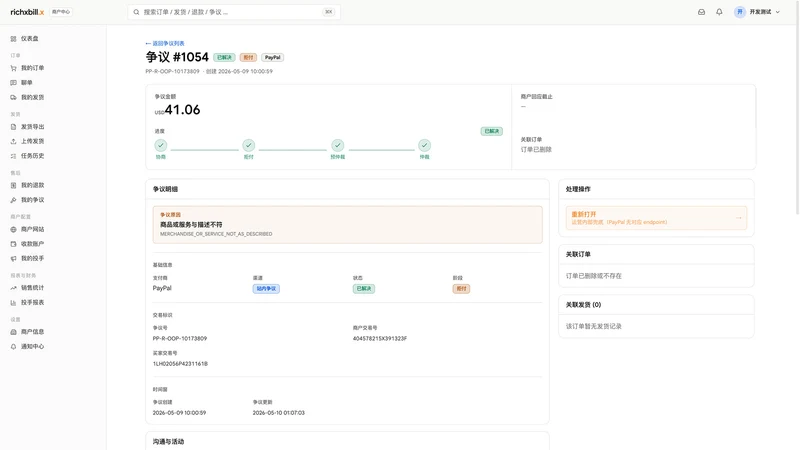
Task: Click the 上传发货 upload icon
Action: click(13, 141)
